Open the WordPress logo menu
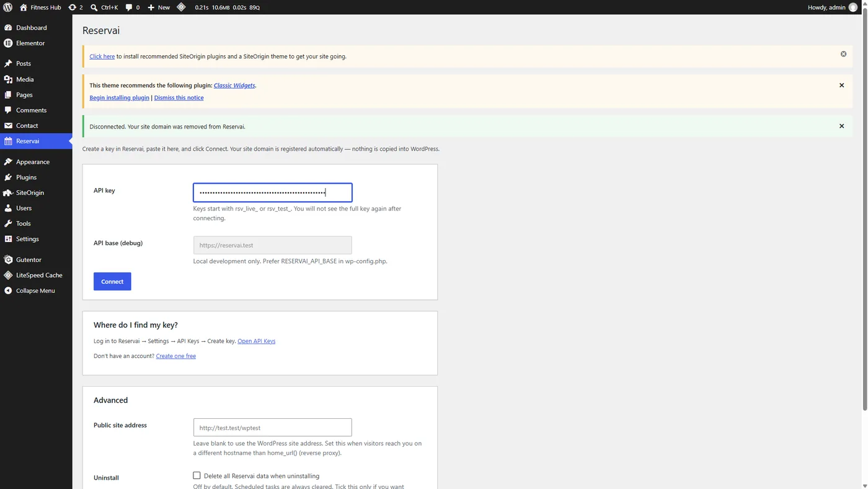Viewport: 868px width, 489px height. tap(7, 7)
